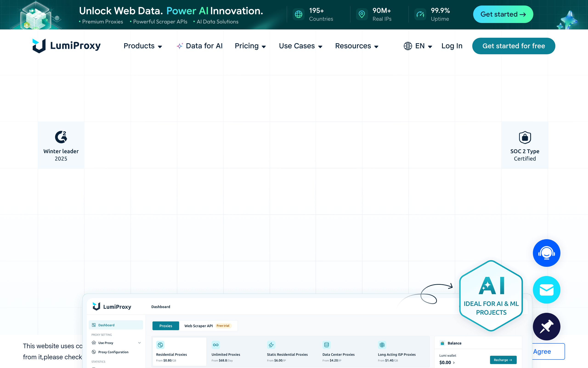Image resolution: width=588 pixels, height=368 pixels.
Task: Click the Balance heading
Action: click(454, 343)
